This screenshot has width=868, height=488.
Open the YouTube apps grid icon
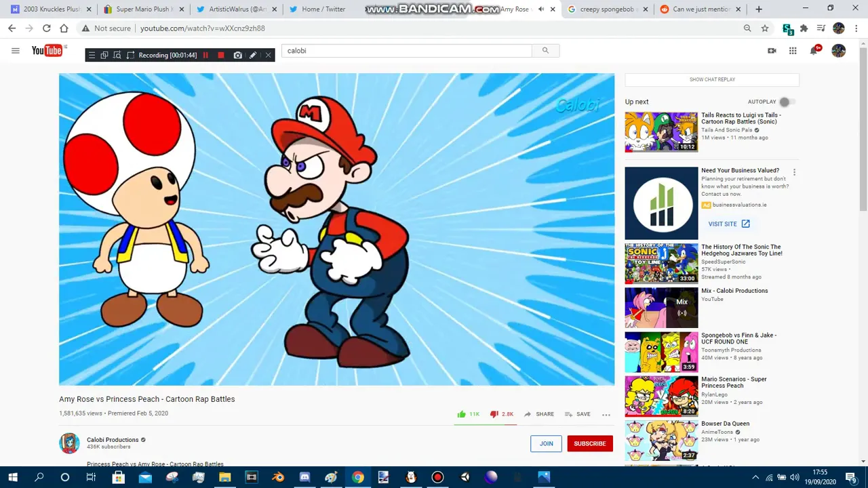793,51
